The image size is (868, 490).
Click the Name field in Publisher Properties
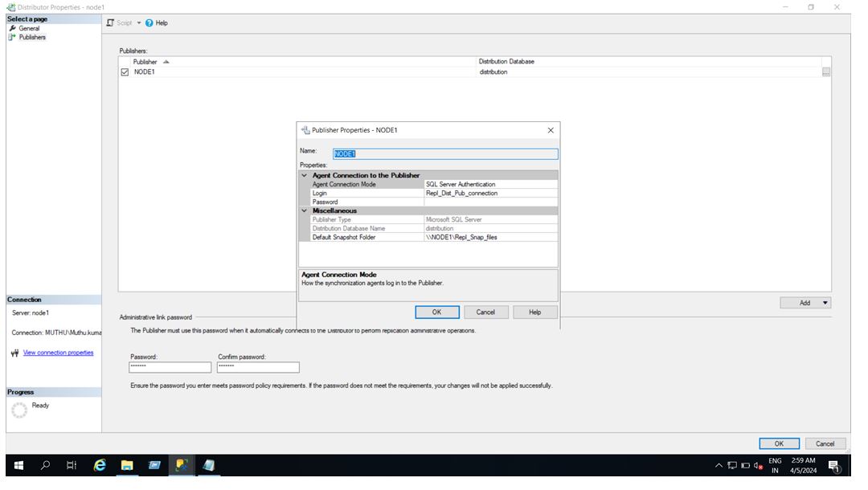point(445,153)
